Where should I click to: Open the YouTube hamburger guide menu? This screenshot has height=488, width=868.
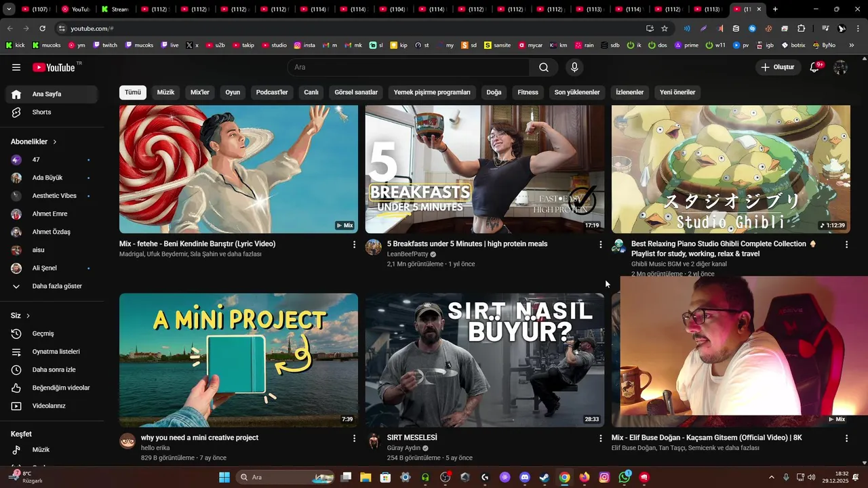pyautogui.click(x=16, y=67)
